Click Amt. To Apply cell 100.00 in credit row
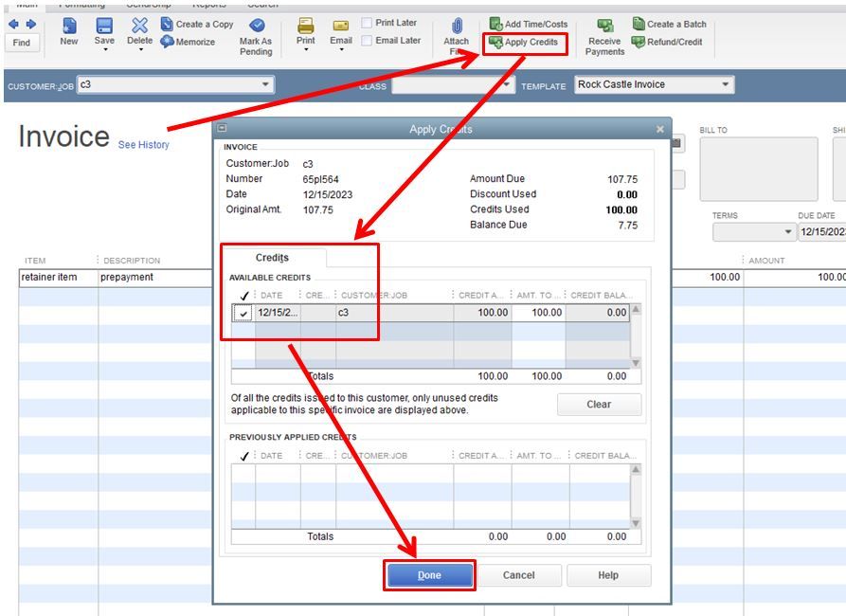Viewport: 846px width, 616px height. pyautogui.click(x=538, y=313)
